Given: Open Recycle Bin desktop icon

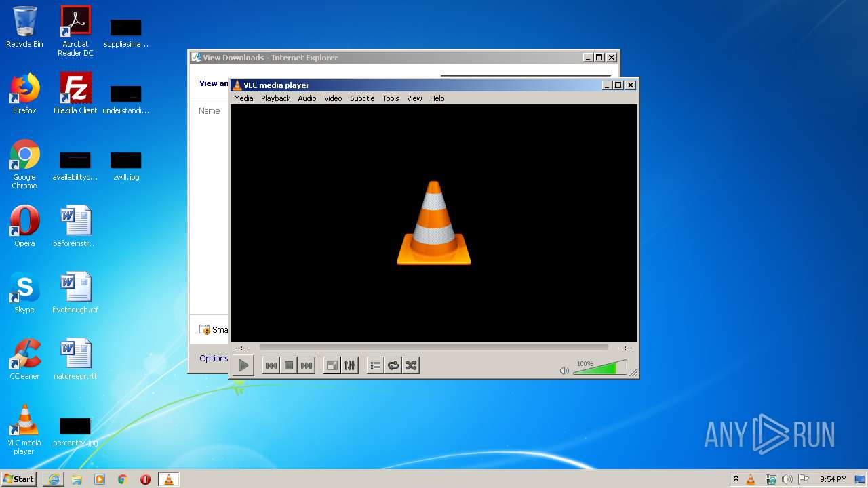Looking at the screenshot, I should [x=24, y=28].
